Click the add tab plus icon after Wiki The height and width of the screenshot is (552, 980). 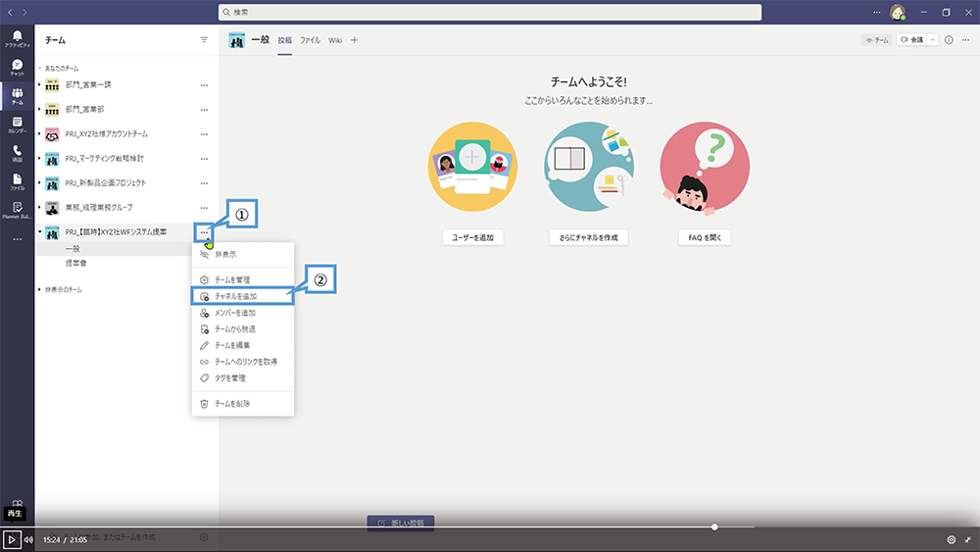pyautogui.click(x=355, y=40)
